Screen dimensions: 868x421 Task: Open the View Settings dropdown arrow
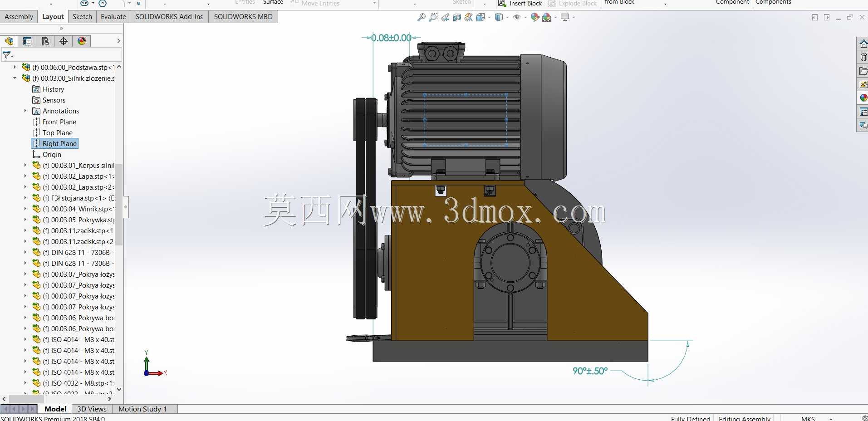(574, 18)
